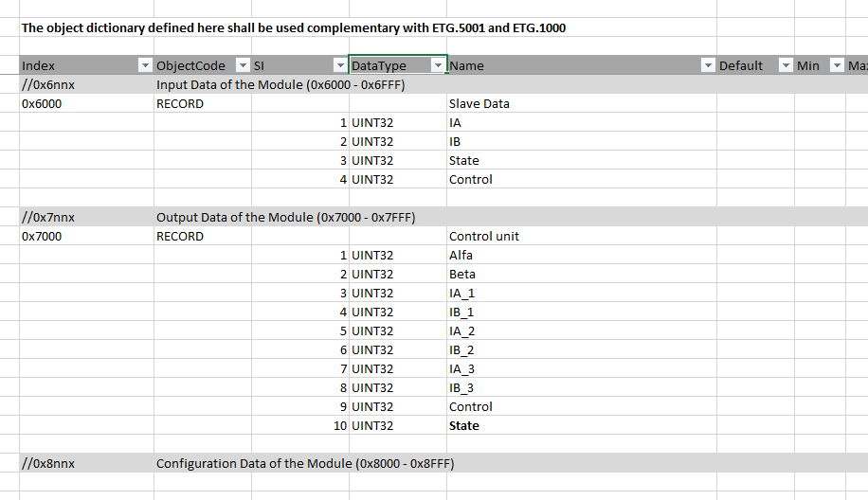Select the 0x6000 index cell
868x500 pixels.
point(87,103)
